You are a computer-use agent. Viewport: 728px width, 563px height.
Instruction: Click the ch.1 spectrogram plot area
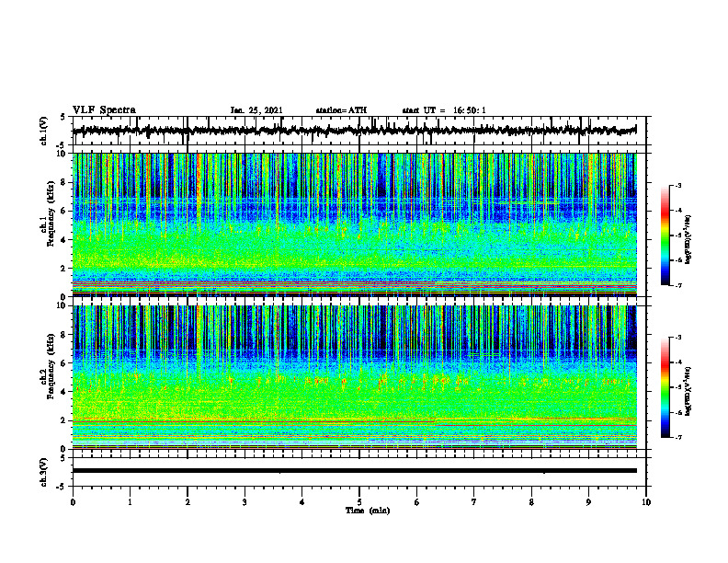354,224
